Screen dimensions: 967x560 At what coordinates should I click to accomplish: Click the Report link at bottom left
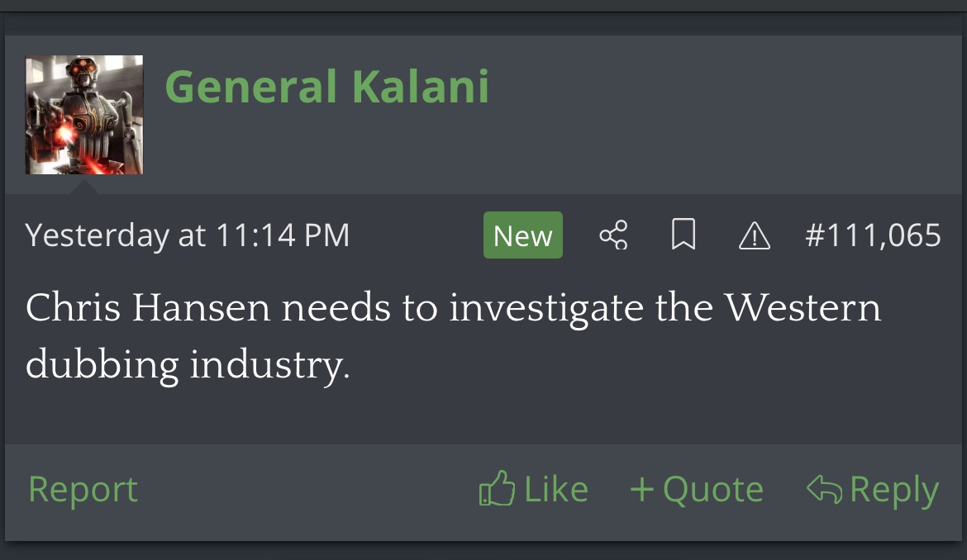click(x=83, y=489)
